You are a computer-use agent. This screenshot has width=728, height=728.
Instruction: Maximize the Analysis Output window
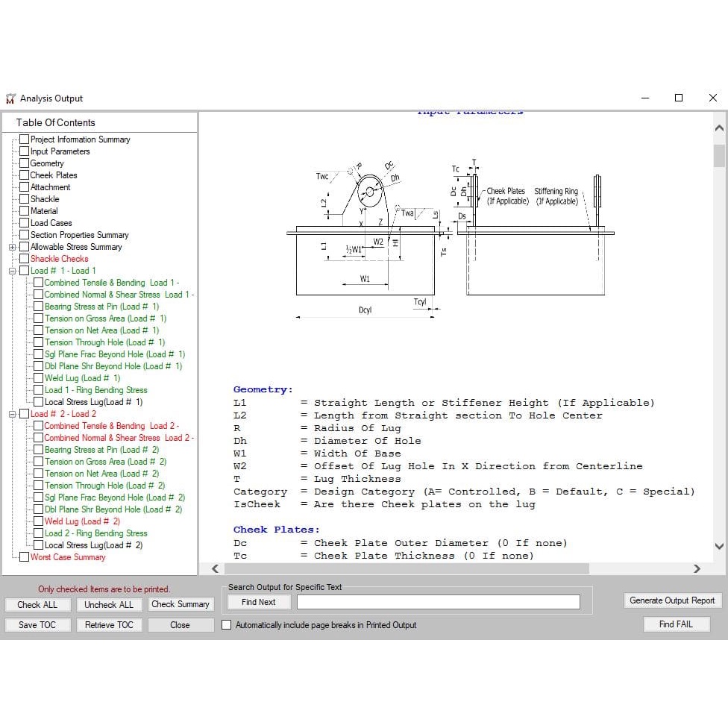679,98
